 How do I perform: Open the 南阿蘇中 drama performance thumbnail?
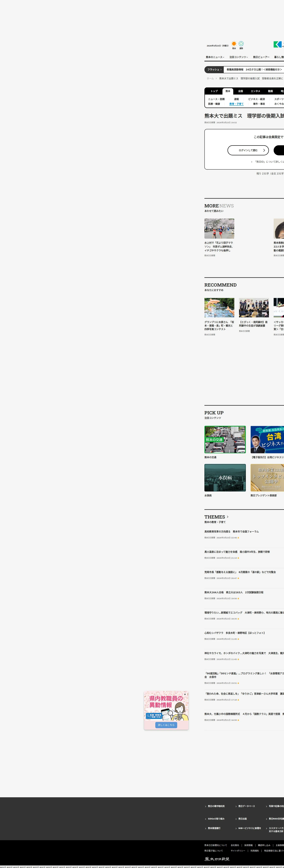[254, 308]
